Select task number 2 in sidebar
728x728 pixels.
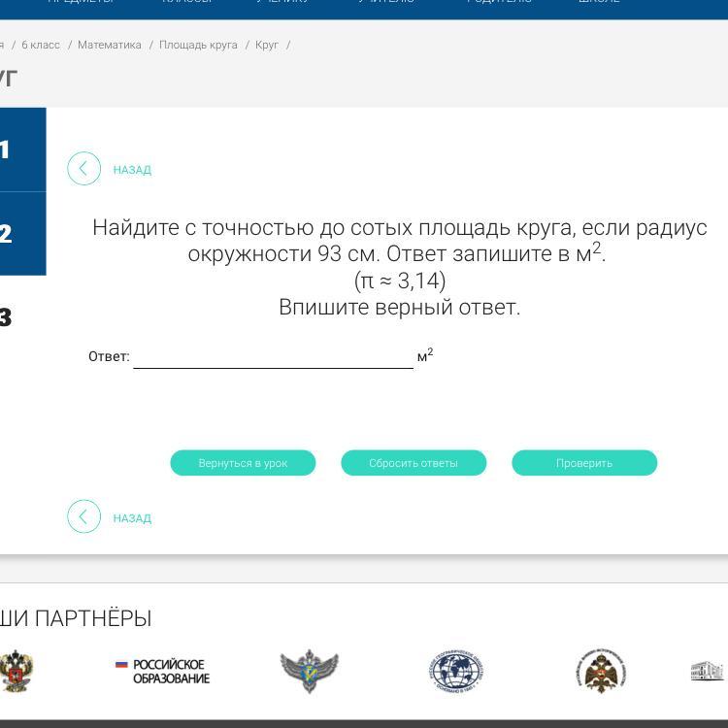(x=22, y=234)
